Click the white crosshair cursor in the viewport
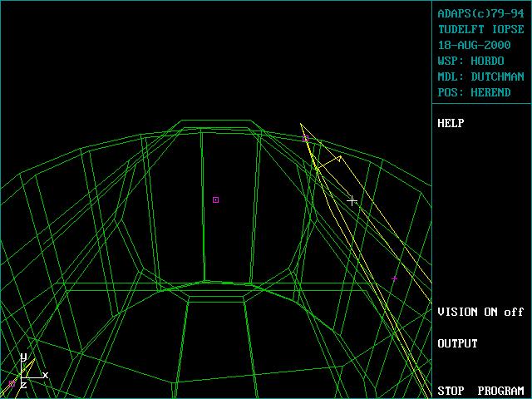This screenshot has width=532, height=399. click(x=352, y=201)
